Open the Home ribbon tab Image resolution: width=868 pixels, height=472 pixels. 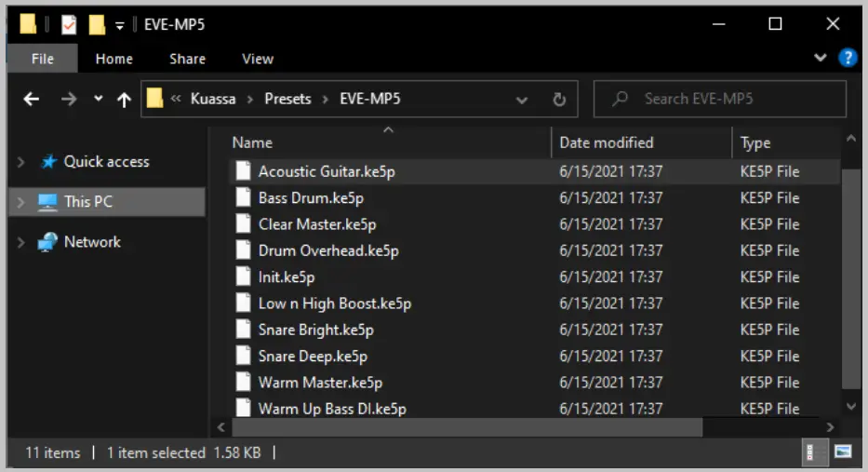[114, 59]
